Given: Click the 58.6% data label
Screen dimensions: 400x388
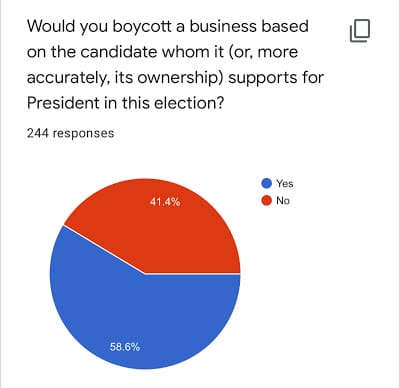Looking at the screenshot, I should (x=125, y=347).
